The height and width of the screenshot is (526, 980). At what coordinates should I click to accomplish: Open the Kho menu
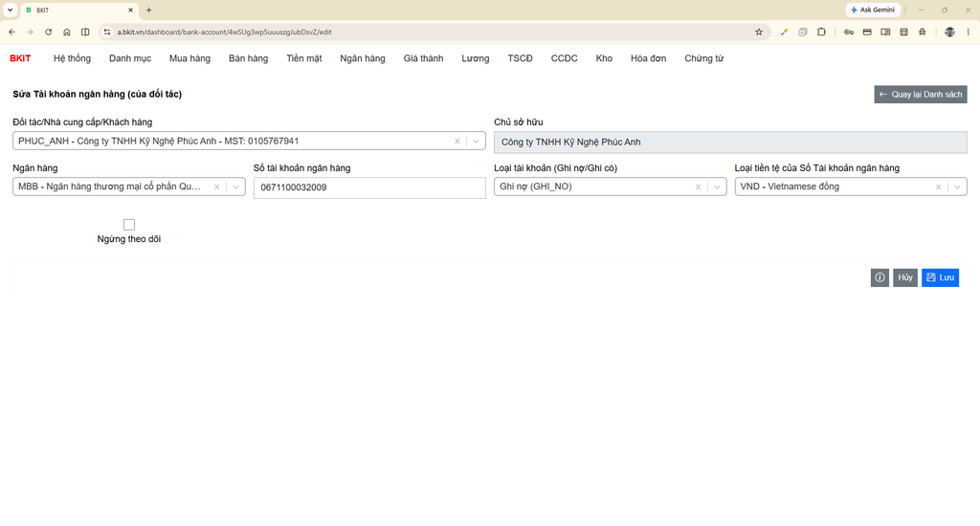(604, 58)
